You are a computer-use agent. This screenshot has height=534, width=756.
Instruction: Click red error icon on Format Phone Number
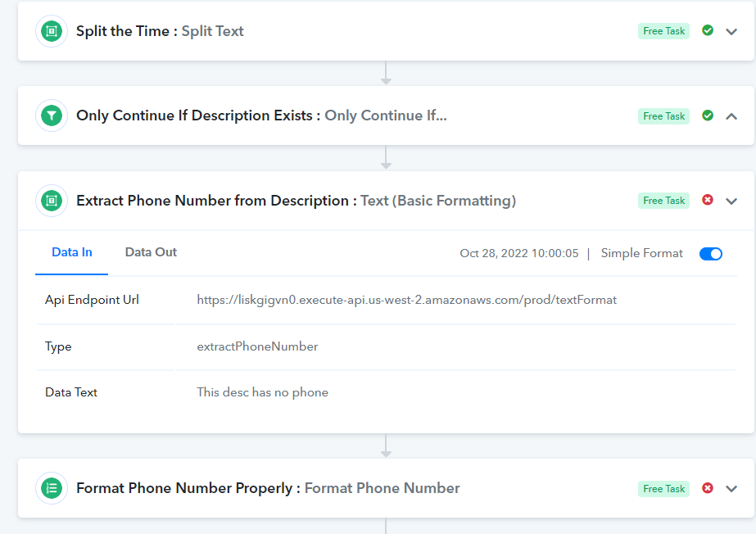[x=708, y=488]
